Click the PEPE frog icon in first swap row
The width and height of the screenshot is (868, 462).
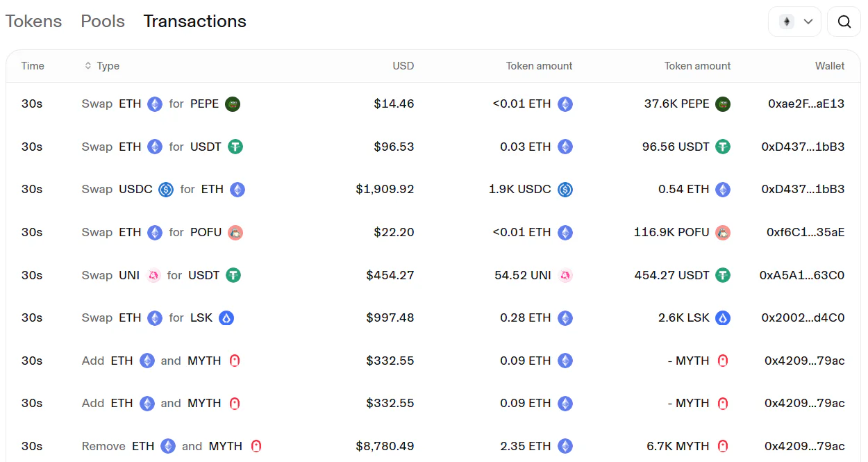[x=233, y=104]
